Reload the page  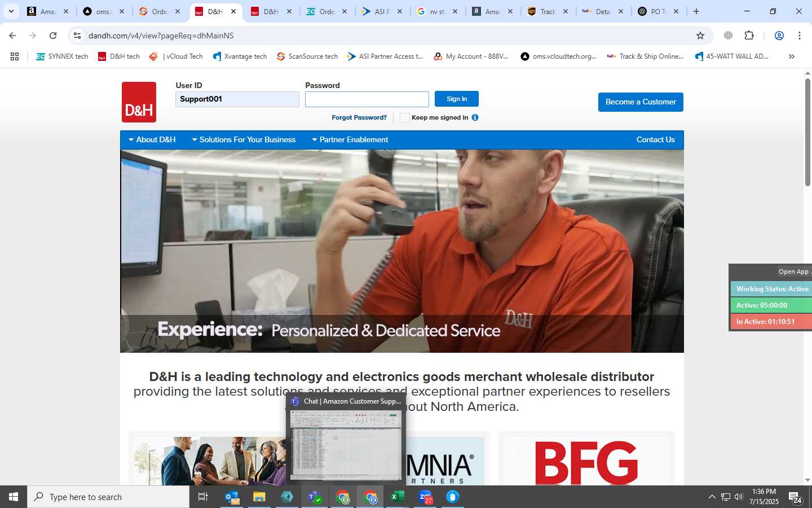(53, 36)
